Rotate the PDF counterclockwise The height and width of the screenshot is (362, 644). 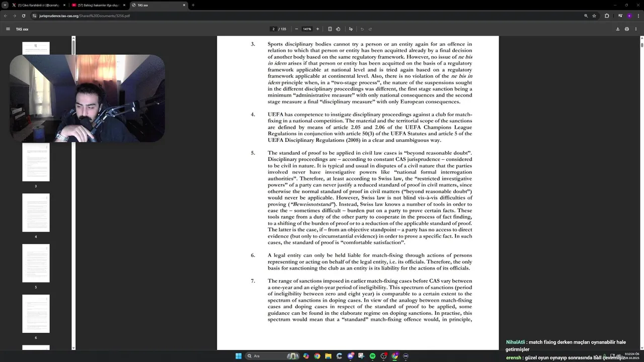[x=338, y=29]
